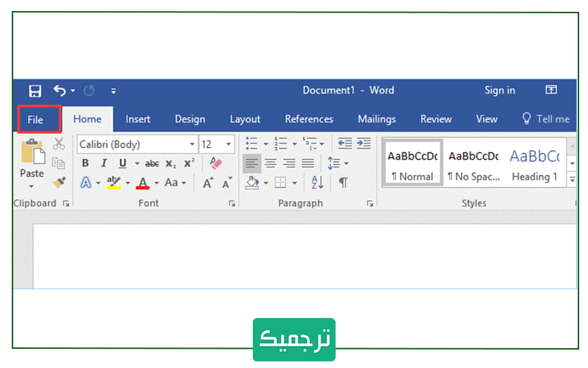Select the Format Painter brush
This screenshot has height=368, width=588.
(x=59, y=183)
